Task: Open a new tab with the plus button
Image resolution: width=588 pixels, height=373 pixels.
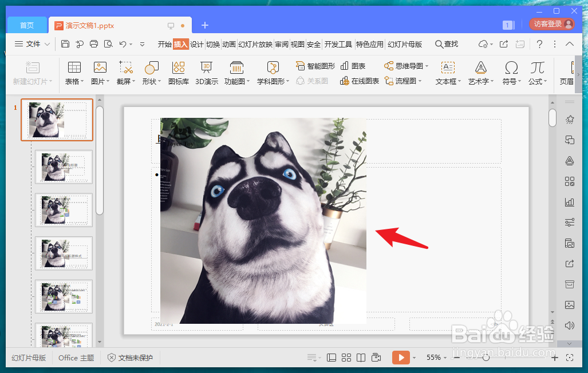Action: pyautogui.click(x=205, y=25)
